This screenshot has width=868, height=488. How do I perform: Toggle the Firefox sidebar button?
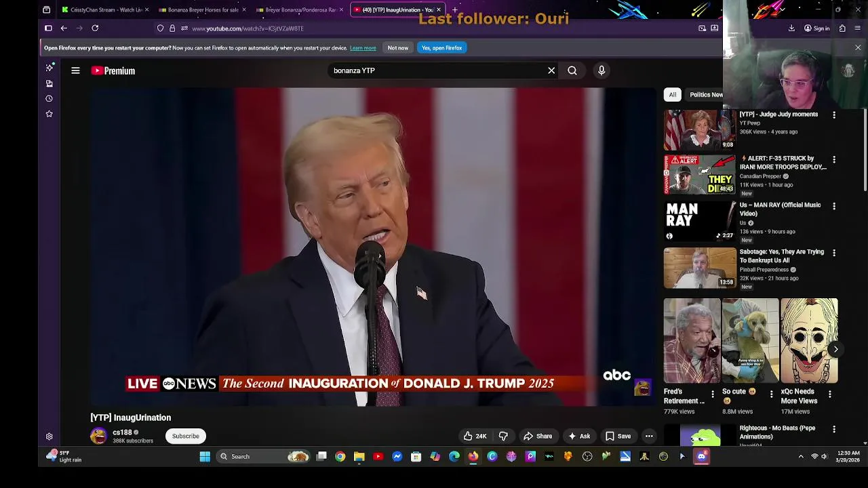[48, 28]
